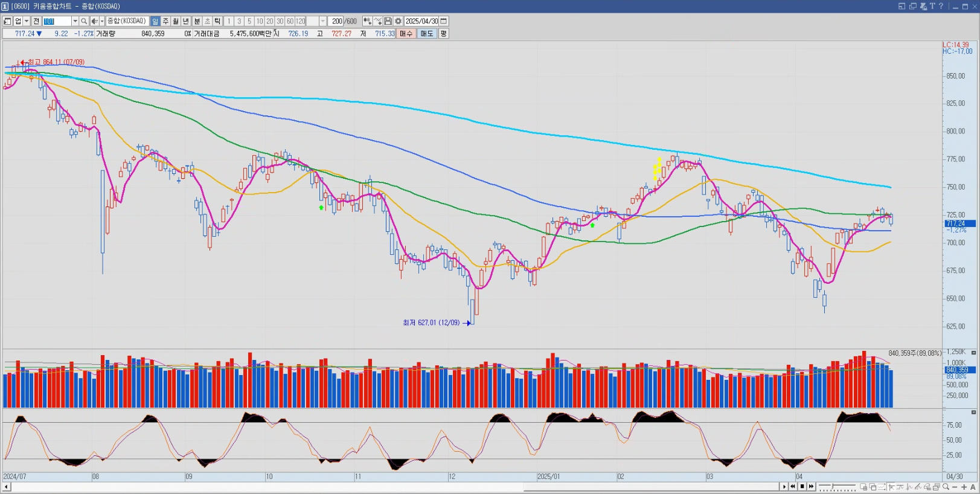Click the overlapping windows icon in bottom toolbar

click(873, 487)
